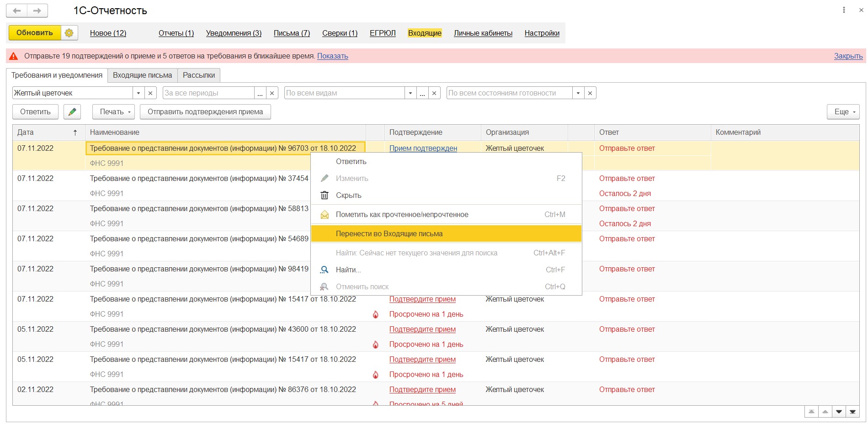Click the Наименование column header

tap(225, 132)
